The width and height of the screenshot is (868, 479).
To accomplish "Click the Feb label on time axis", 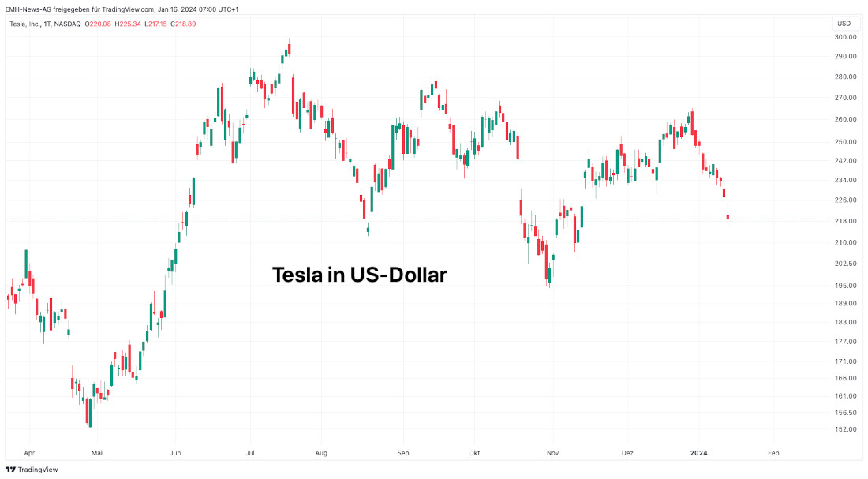I will (773, 453).
